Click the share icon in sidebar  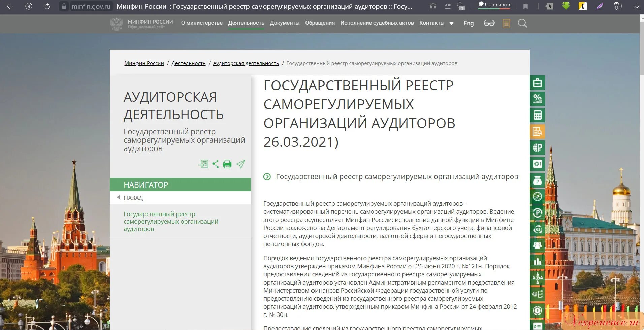coord(216,164)
